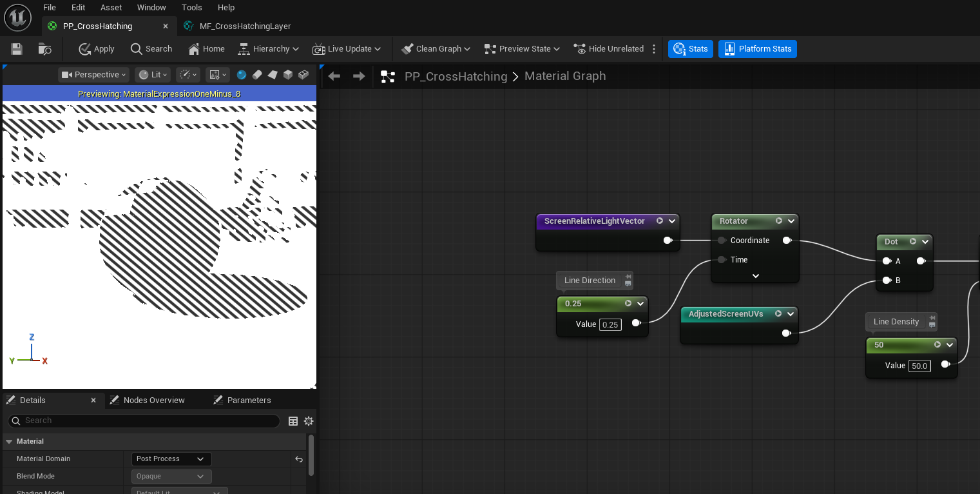The width and height of the screenshot is (980, 494).
Task: Click the Home button in the toolbar
Action: (x=207, y=49)
